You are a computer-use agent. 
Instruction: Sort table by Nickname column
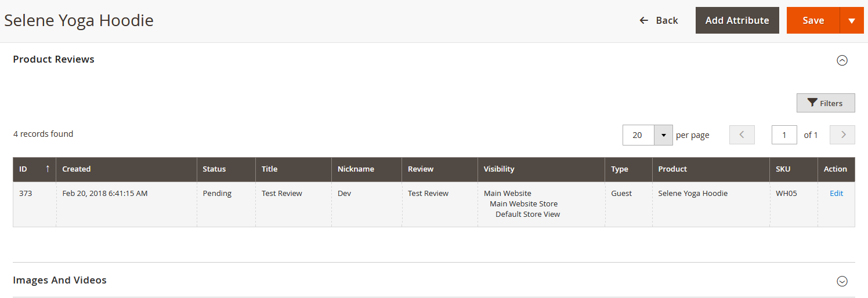[356, 169]
